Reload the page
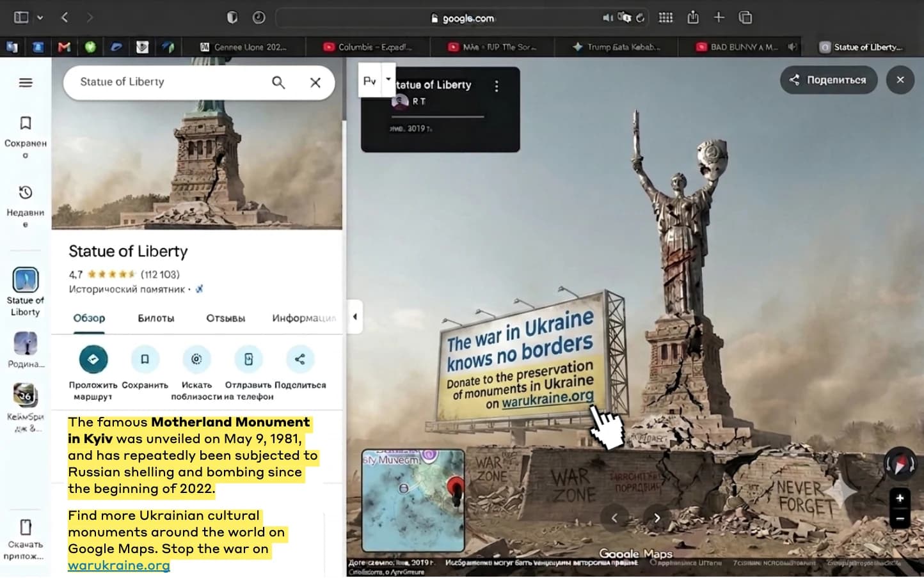This screenshot has width=924, height=578. 641,17
